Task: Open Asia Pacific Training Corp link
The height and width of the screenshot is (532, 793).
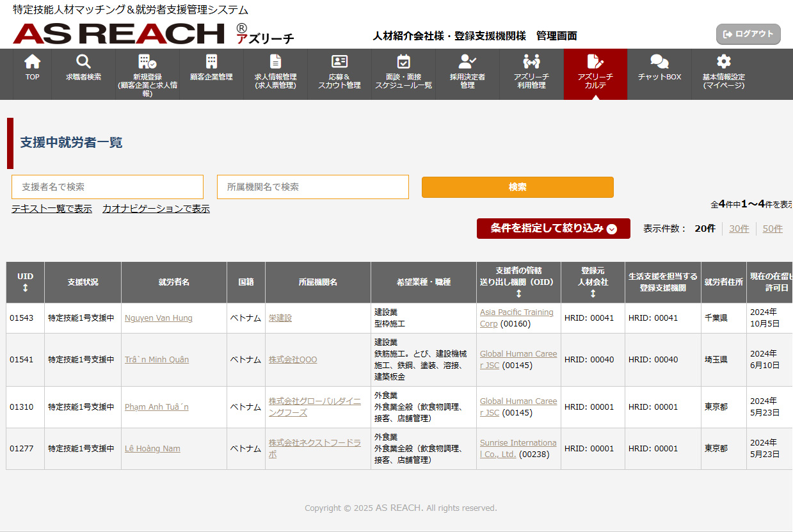Action: 517,318
